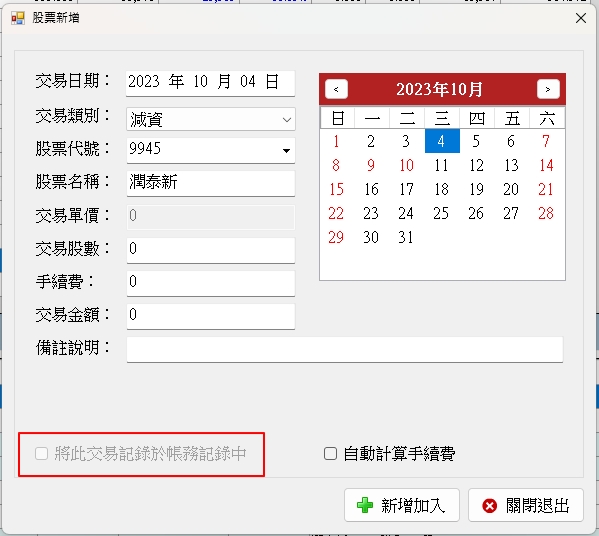Open the 交易類別 dropdown showing 減資
The height and width of the screenshot is (536, 599).
point(210,119)
